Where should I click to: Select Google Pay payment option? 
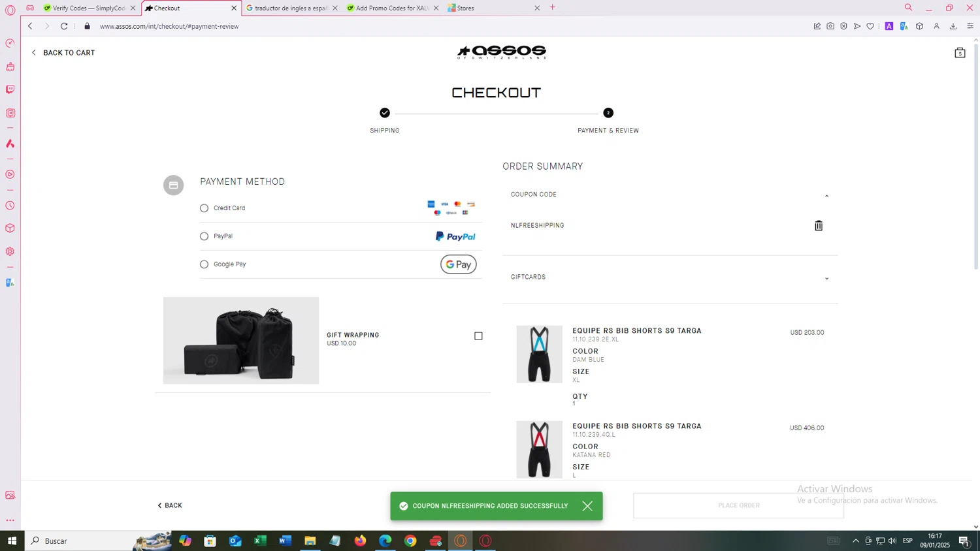coord(204,264)
